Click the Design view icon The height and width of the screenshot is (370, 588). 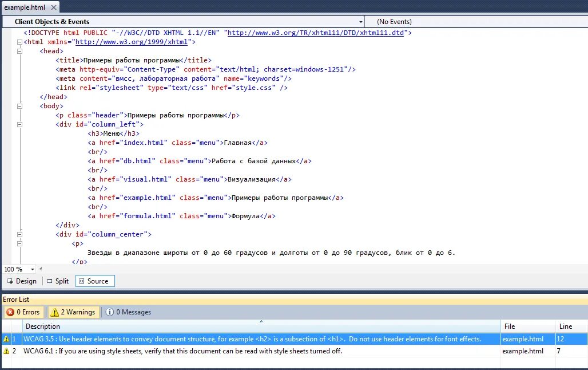click(x=10, y=281)
